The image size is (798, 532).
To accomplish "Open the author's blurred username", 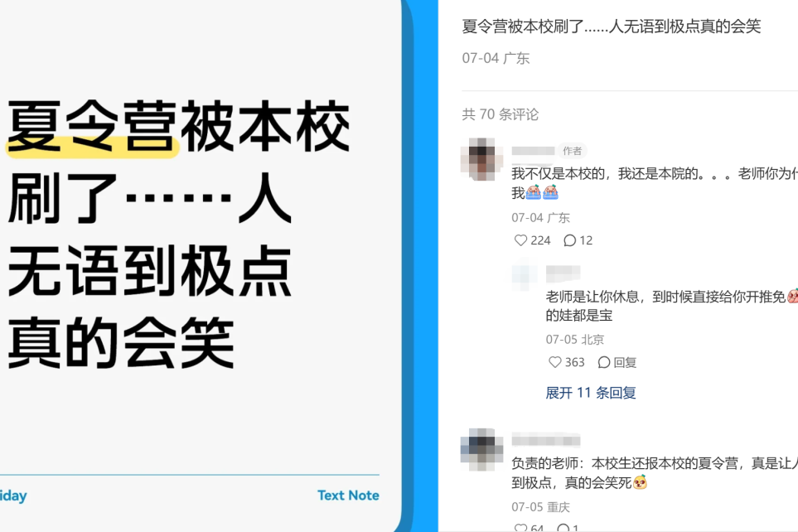I will pyautogui.click(x=533, y=151).
